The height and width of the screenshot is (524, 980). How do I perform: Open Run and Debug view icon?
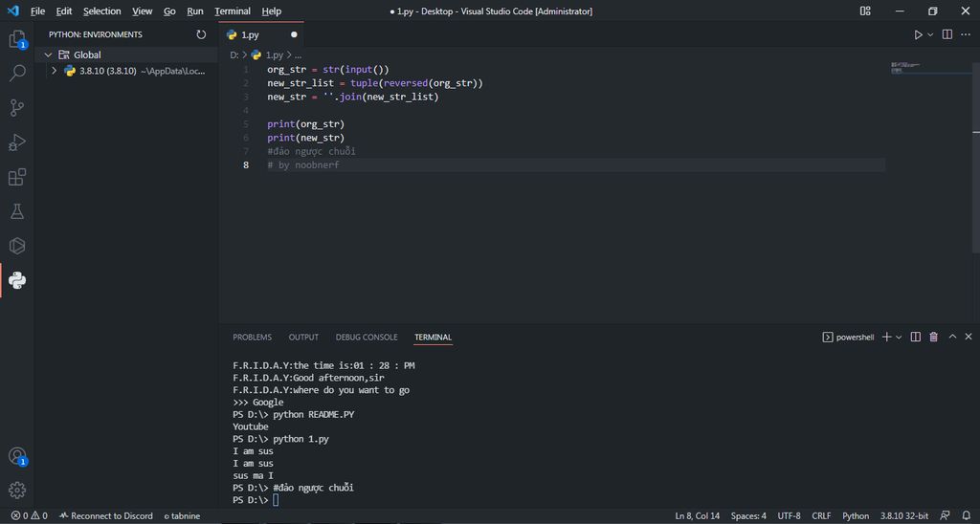[x=17, y=142]
